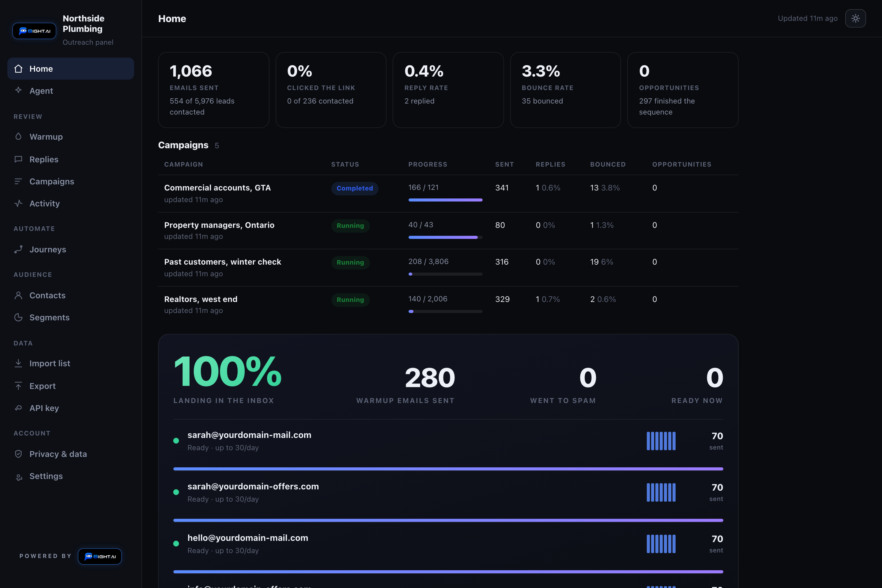The height and width of the screenshot is (588, 882).
Task: Click progress bar for Commercial accounts, GTA
Action: pyautogui.click(x=445, y=200)
